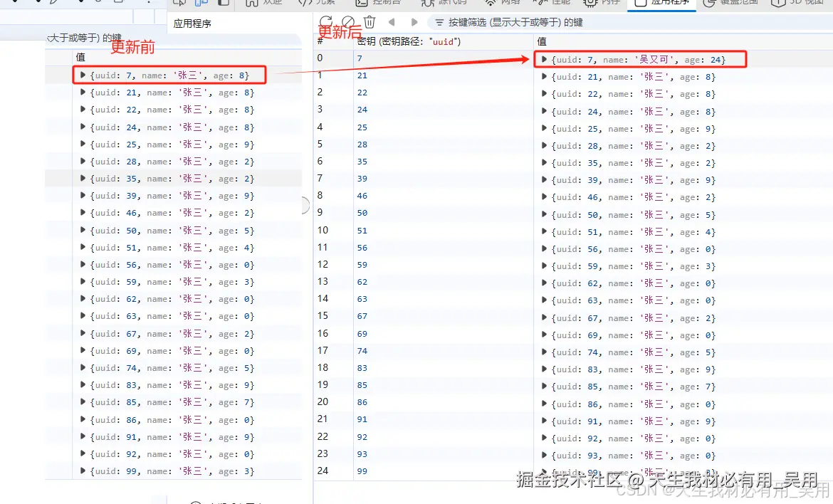
Task: Expand uuid 74 in the left value-only list
Action: click(83, 368)
